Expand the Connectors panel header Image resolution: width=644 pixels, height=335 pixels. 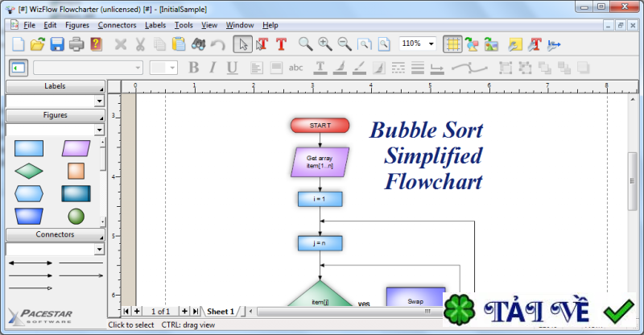[x=55, y=234]
